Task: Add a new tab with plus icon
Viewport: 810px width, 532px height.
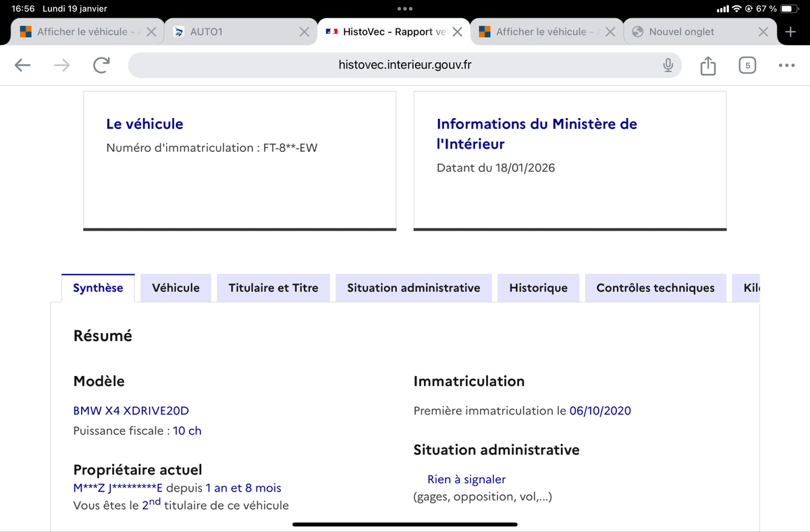Action: click(790, 32)
